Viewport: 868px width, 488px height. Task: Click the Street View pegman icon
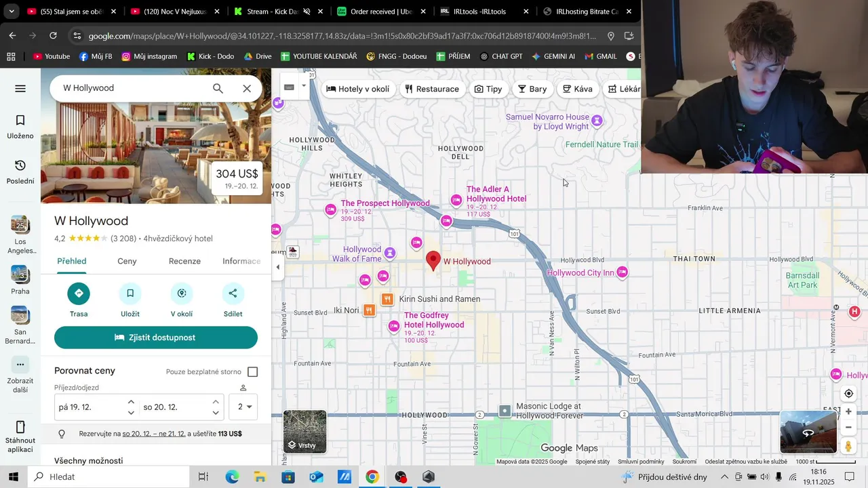tap(848, 446)
